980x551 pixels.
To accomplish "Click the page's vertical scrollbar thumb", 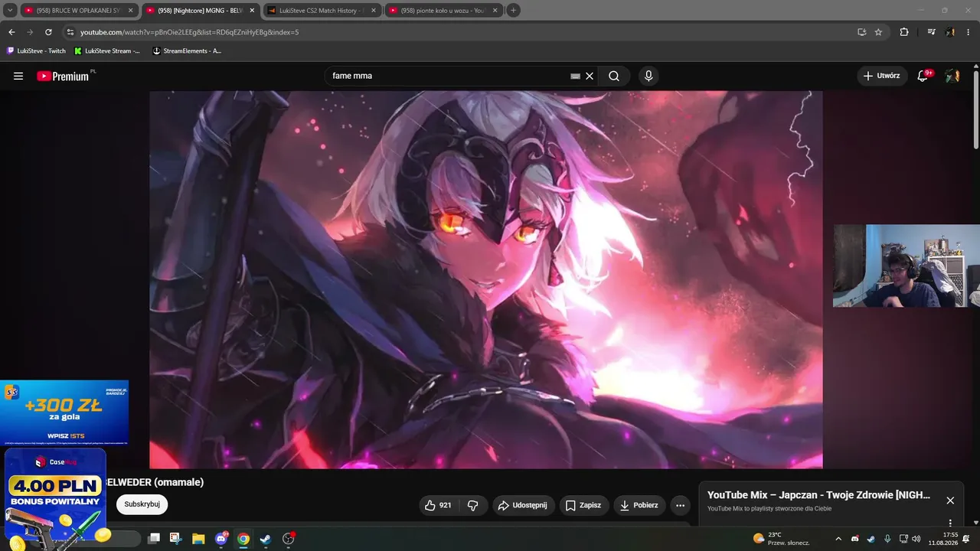I will tap(975, 110).
